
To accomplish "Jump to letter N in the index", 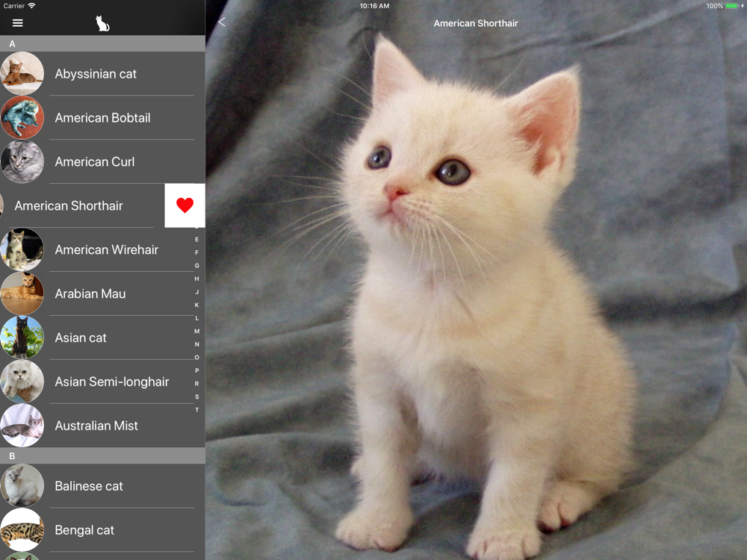I will pyautogui.click(x=196, y=344).
